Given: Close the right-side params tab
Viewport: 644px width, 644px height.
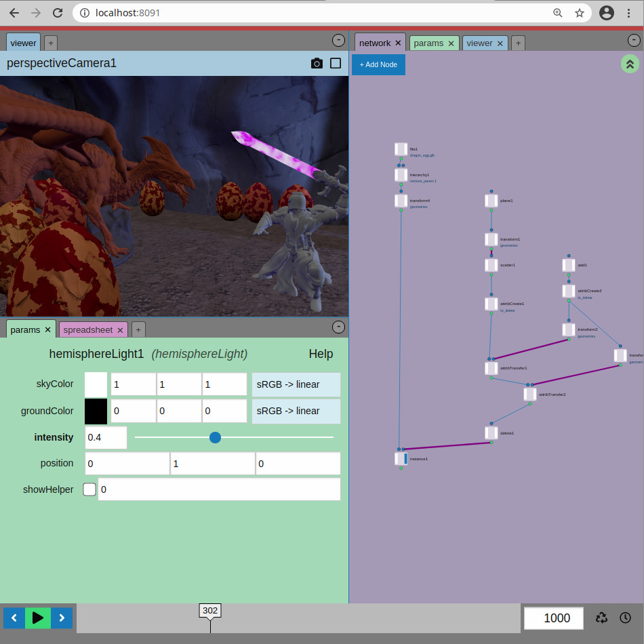Looking at the screenshot, I should 451,43.
